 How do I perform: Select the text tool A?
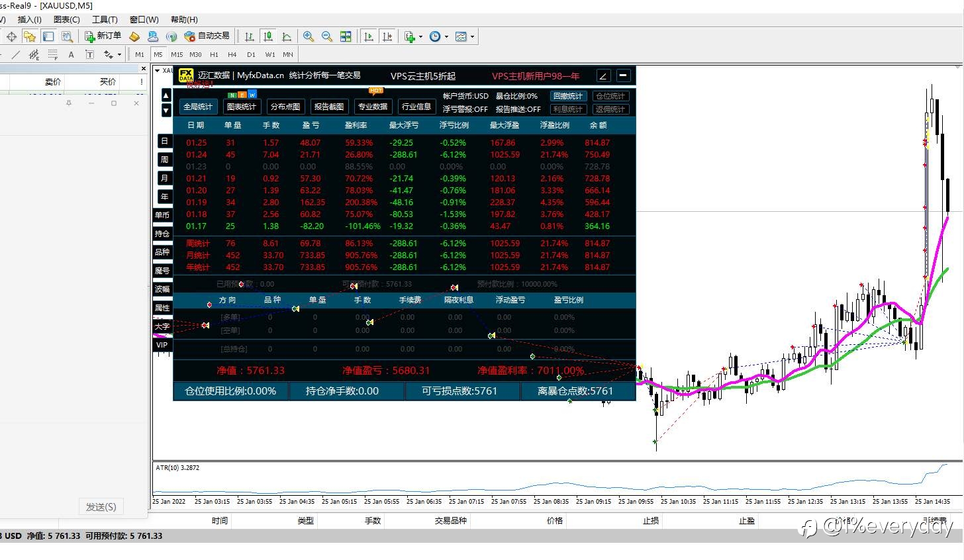tap(72, 54)
